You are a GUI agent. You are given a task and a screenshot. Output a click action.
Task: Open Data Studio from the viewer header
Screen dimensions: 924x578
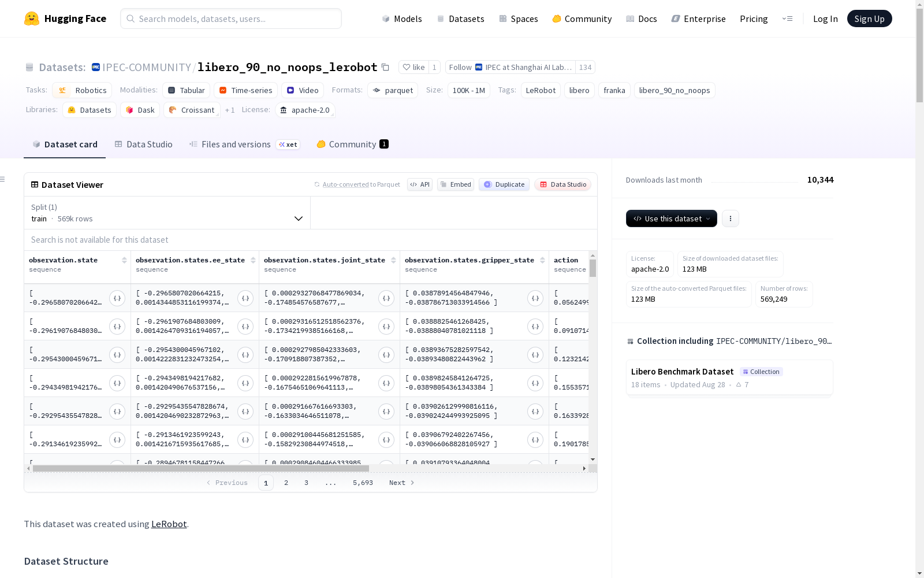[563, 184]
